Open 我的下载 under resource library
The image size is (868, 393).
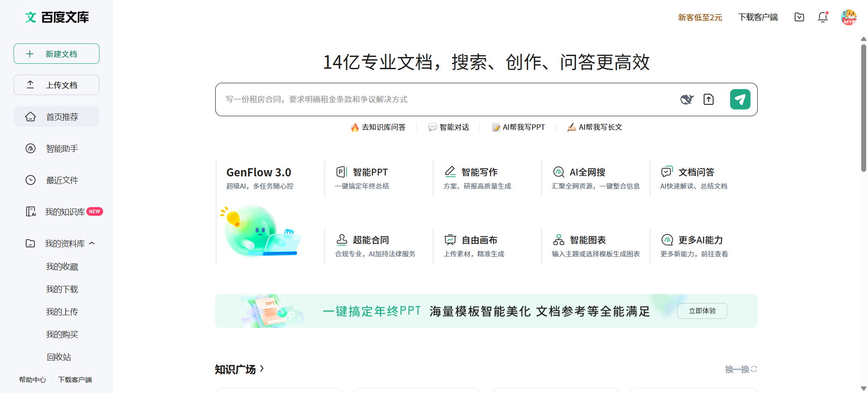62,289
